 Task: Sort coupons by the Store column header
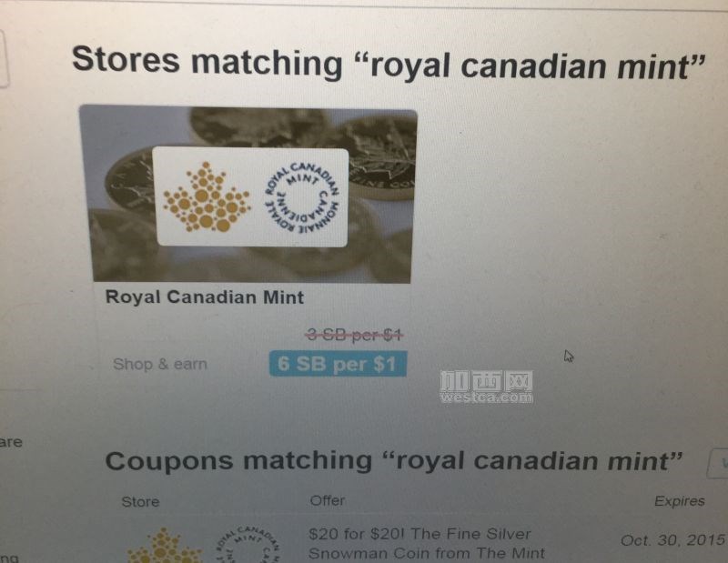click(x=140, y=502)
